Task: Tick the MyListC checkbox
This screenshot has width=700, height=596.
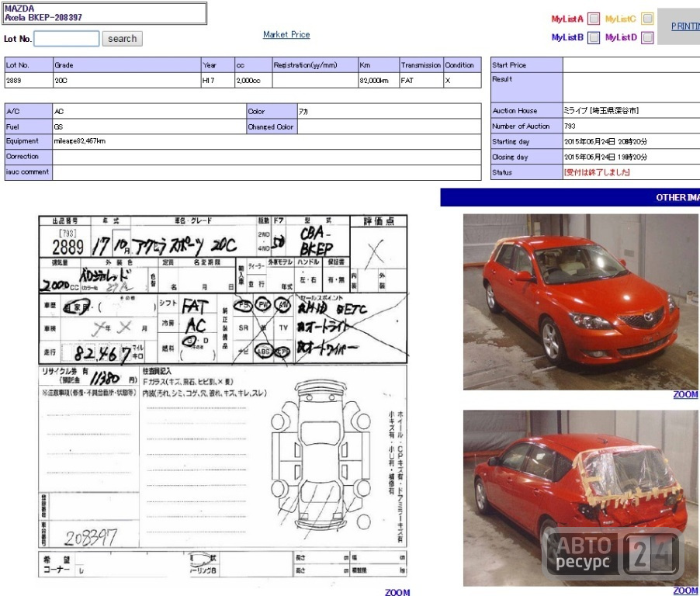Action: coord(647,19)
